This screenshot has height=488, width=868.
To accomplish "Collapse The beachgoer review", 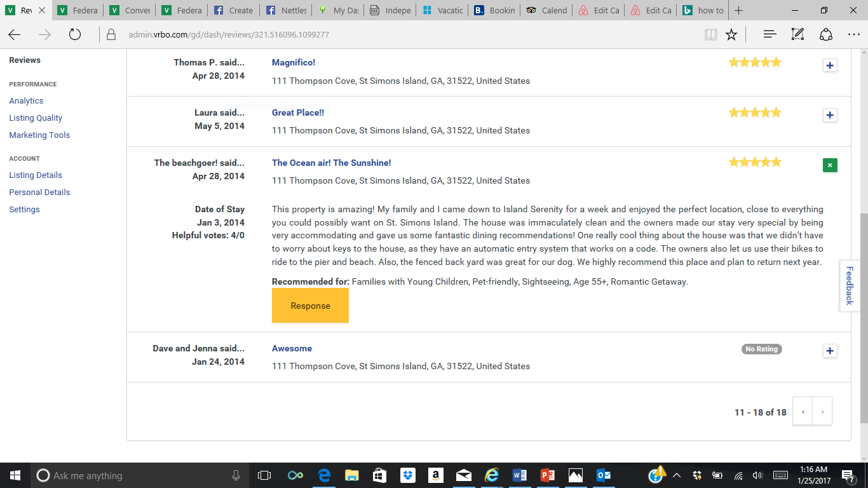I will 830,165.
